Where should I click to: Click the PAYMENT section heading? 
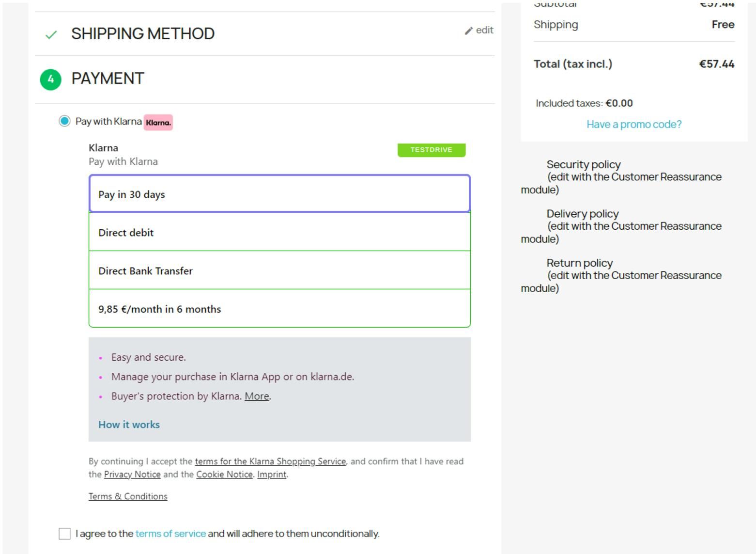pos(108,79)
